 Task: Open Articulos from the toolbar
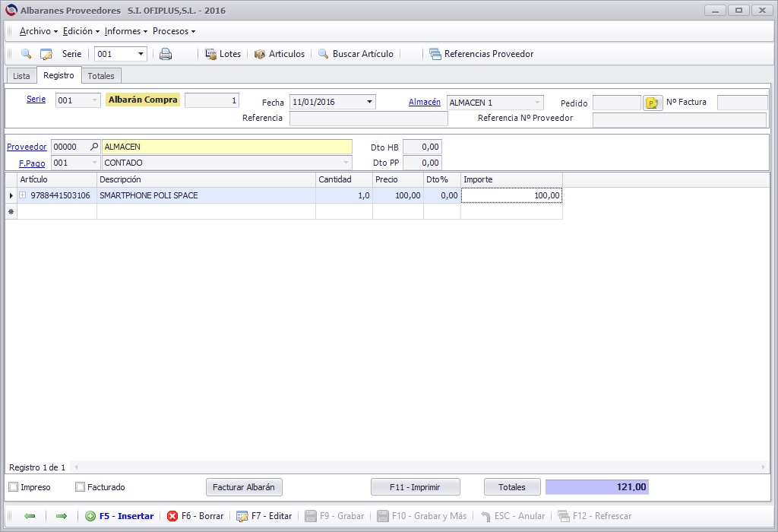coord(280,54)
